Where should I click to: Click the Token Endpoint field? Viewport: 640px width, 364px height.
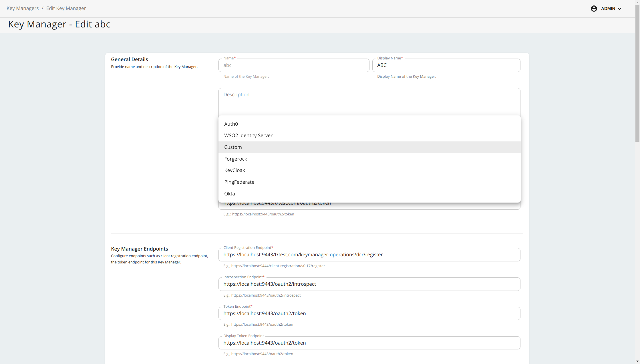(369, 313)
